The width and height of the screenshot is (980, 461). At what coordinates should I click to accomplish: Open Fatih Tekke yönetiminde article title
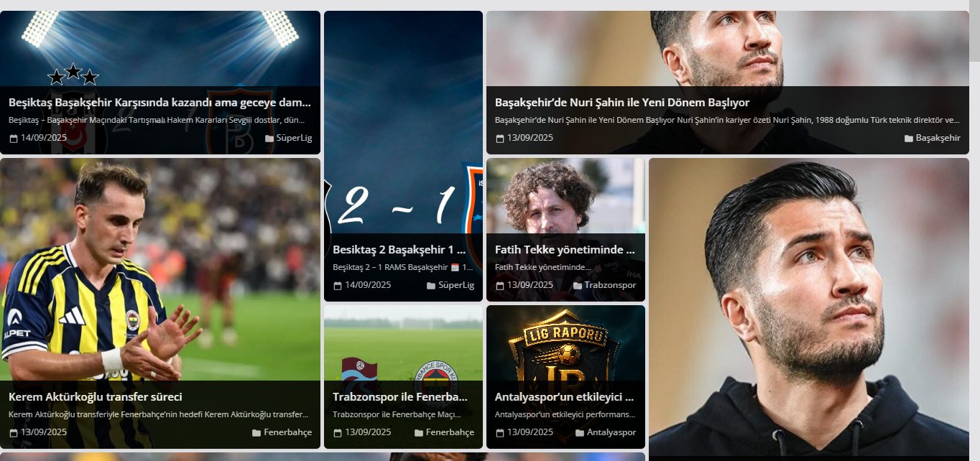click(565, 249)
